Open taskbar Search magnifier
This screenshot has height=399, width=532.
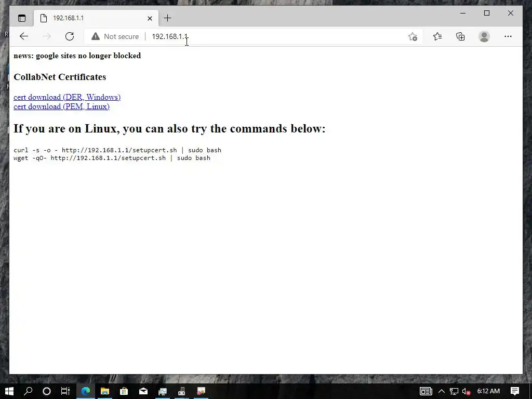point(28,391)
